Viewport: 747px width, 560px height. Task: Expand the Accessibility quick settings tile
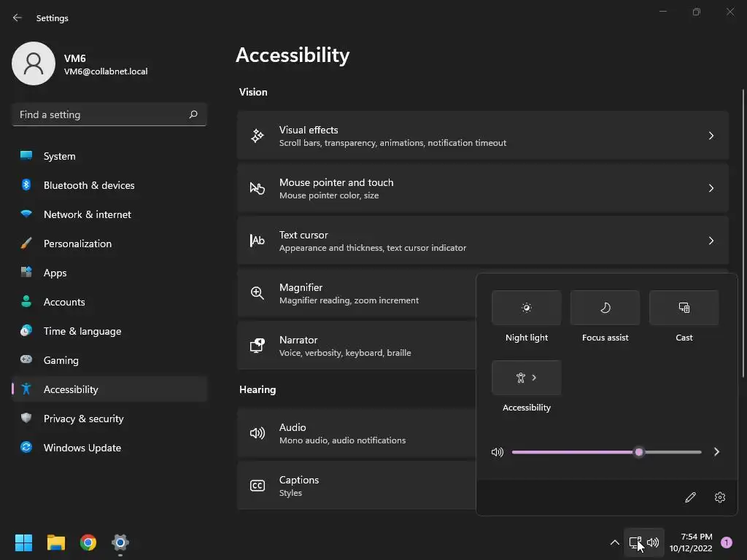point(527,378)
